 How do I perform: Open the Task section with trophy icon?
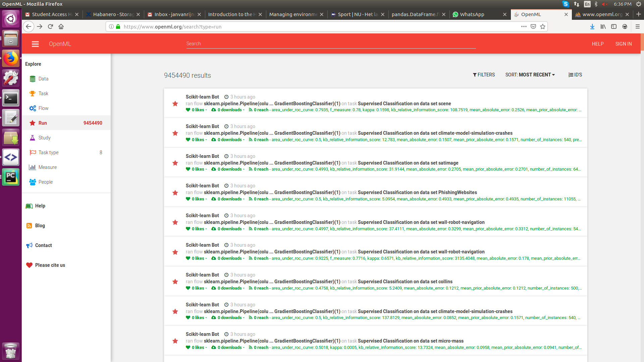coord(43,93)
